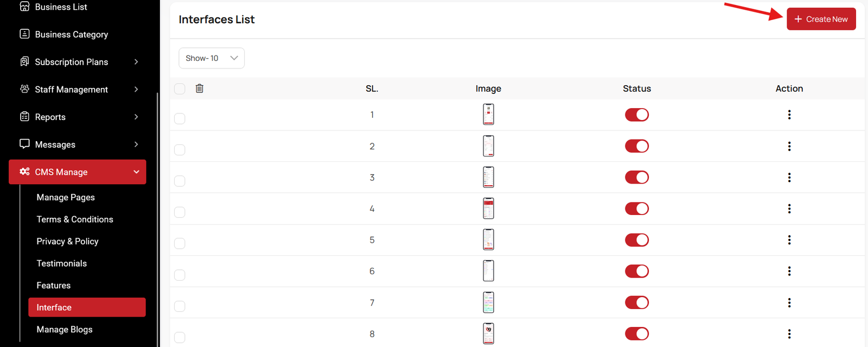Open the Show-10 entries dropdown
868x347 pixels.
(212, 58)
